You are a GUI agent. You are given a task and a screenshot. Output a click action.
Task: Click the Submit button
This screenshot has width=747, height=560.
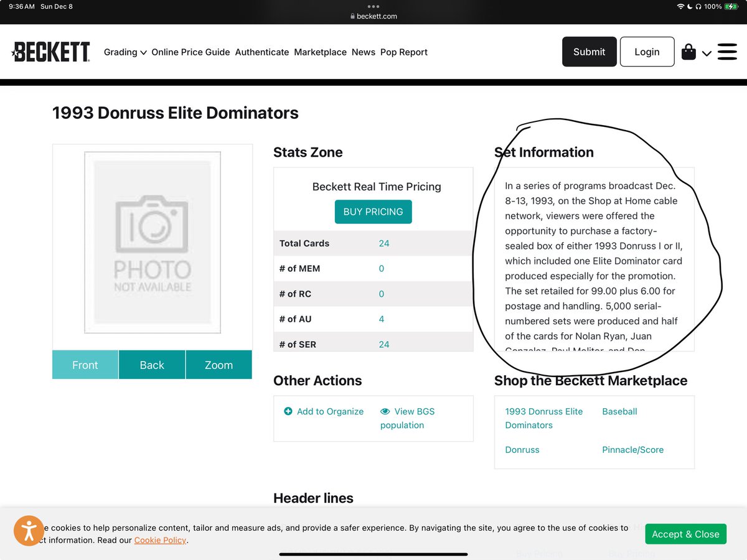(x=590, y=52)
